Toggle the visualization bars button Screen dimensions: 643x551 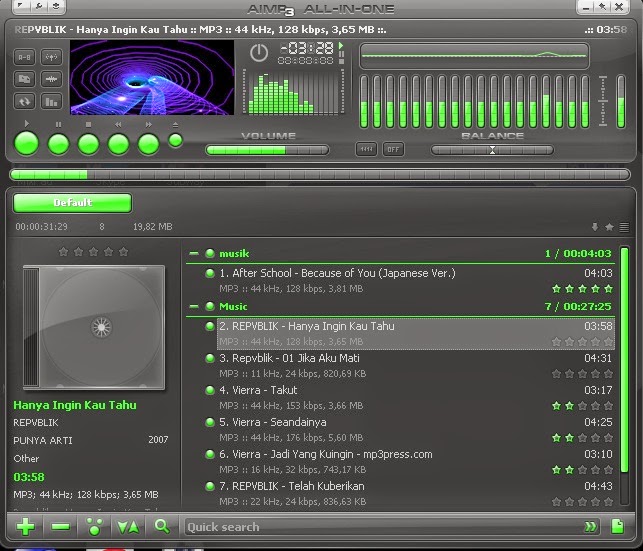[51, 101]
